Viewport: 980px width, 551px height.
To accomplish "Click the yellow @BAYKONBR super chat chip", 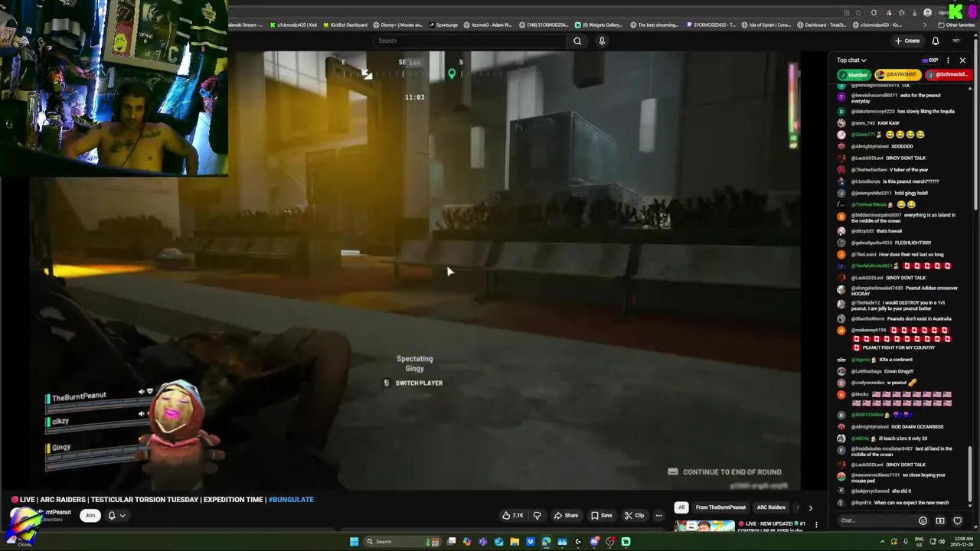I will click(897, 75).
